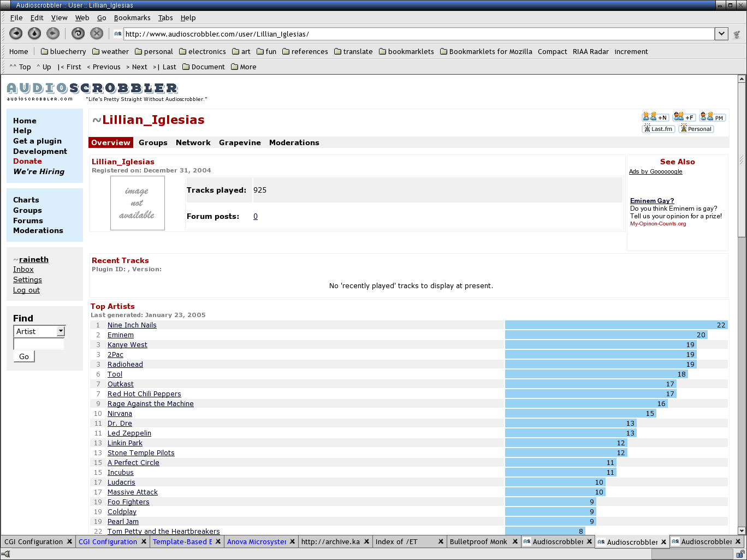Click the image not available avatar
Screen dimensions: 747x560
pyautogui.click(x=137, y=203)
